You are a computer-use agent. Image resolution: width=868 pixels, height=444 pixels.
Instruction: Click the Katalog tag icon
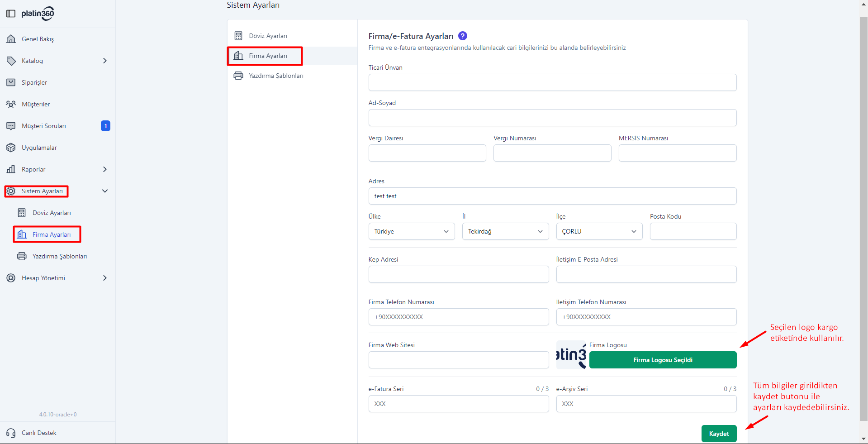(x=11, y=61)
